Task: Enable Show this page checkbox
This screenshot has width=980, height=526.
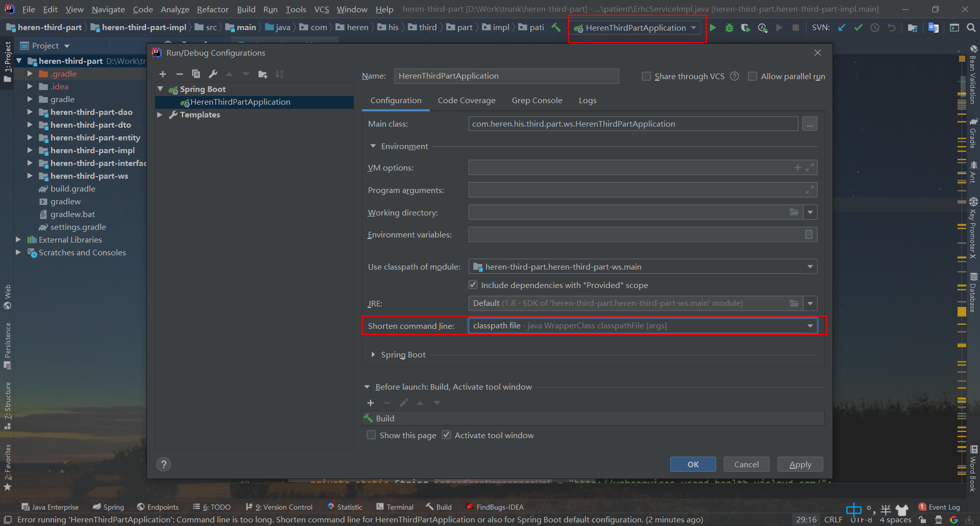Action: tap(372, 435)
